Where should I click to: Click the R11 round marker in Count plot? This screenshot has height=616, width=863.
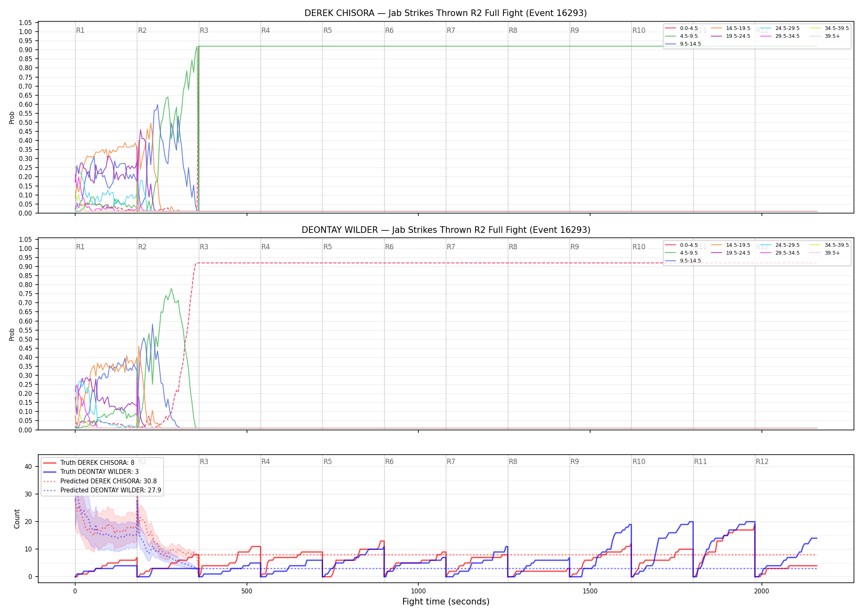click(x=701, y=462)
